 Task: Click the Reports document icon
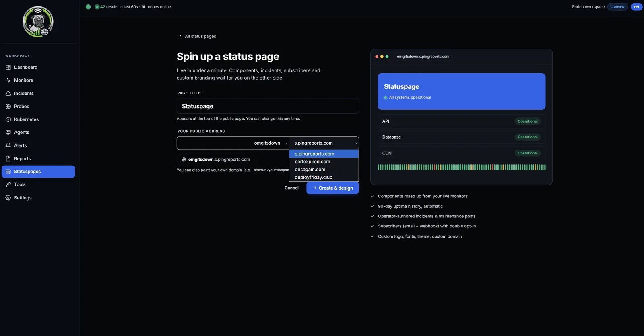8,159
